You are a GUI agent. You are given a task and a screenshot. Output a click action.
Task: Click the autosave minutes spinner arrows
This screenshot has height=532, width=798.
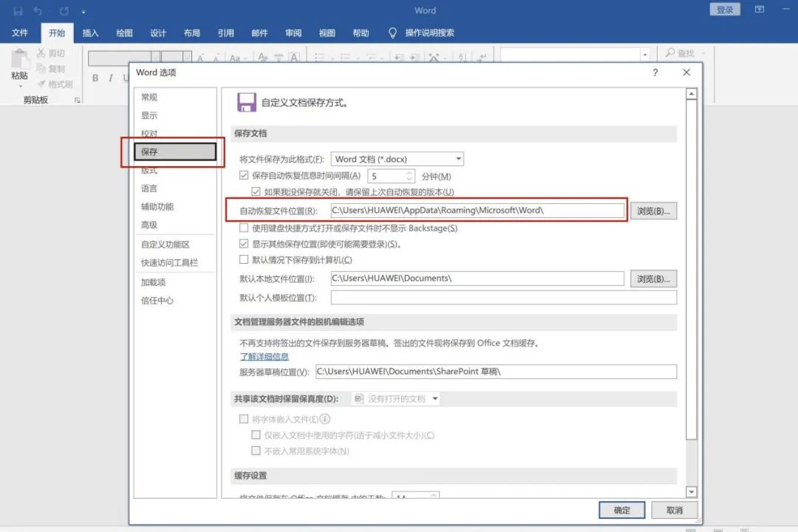coord(409,176)
